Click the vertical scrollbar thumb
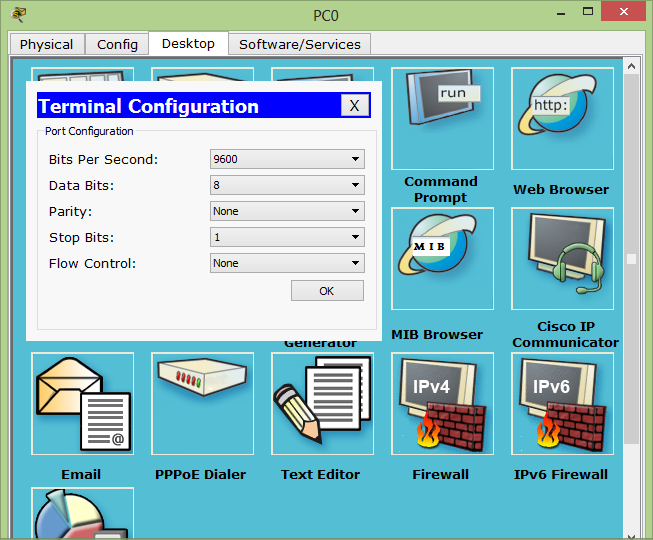The image size is (653, 540). click(631, 259)
